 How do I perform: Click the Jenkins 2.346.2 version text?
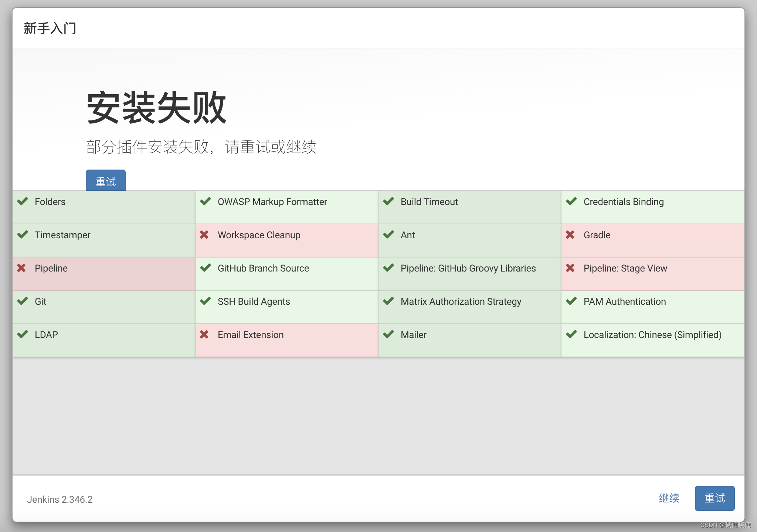click(60, 499)
